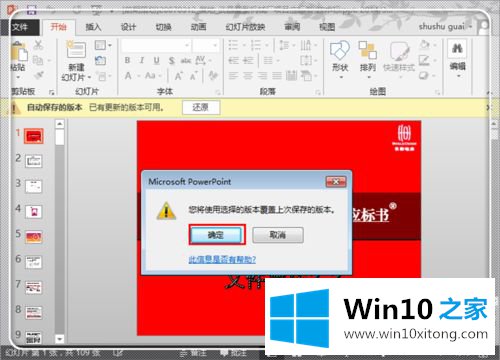The height and width of the screenshot is (360, 500).
Task: Click the increase font size icon
Action: (179, 76)
